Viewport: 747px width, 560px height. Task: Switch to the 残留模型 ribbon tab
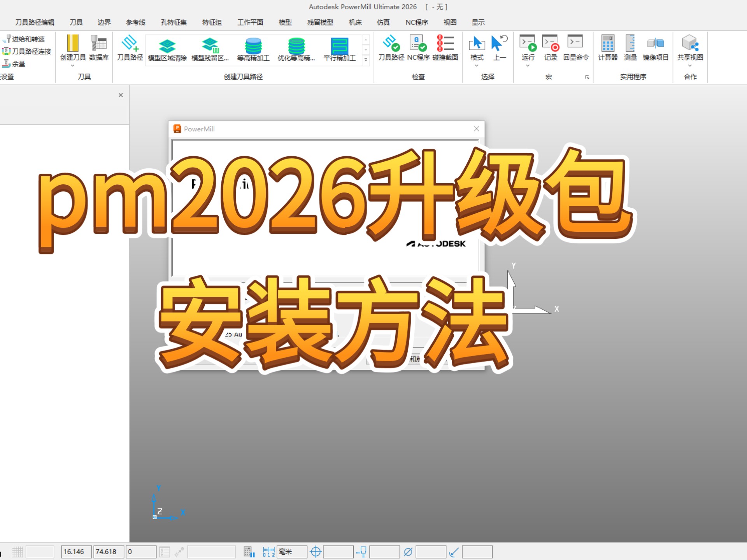tap(320, 22)
